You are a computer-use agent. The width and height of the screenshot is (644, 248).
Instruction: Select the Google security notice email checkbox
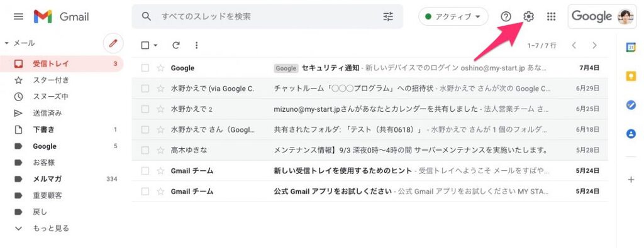(145, 68)
